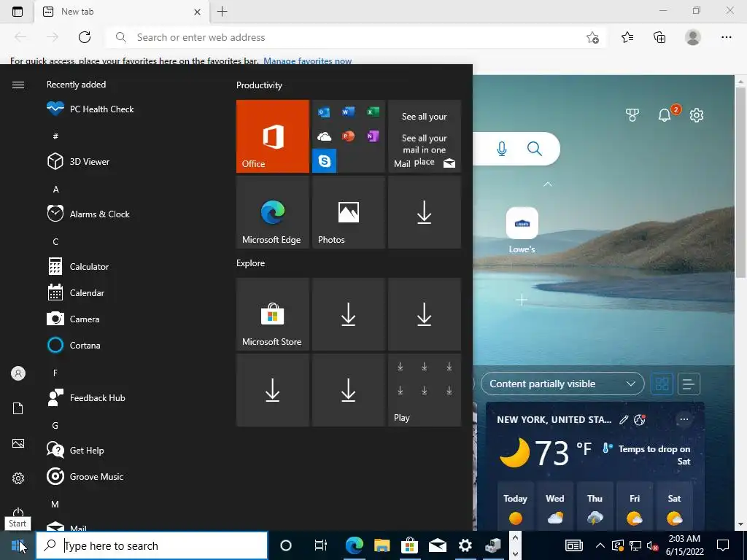Switch feed to grid view
747x560 pixels.
[x=662, y=384]
